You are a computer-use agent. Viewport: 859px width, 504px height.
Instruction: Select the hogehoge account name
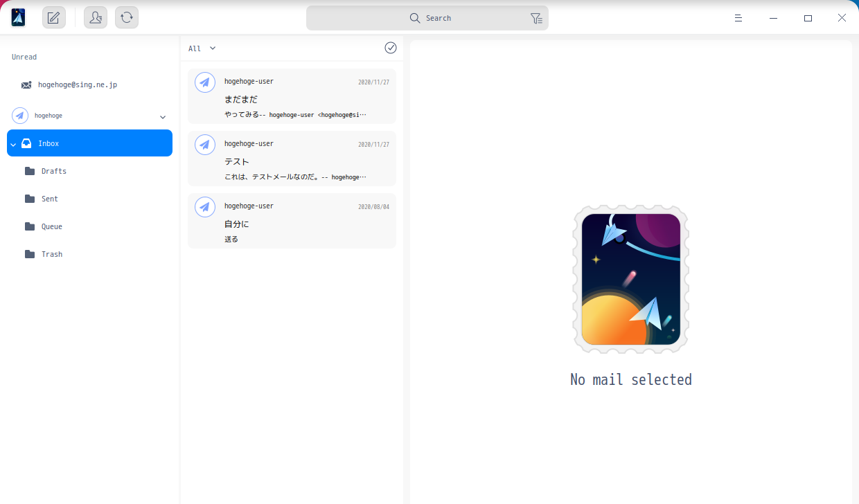click(x=48, y=116)
